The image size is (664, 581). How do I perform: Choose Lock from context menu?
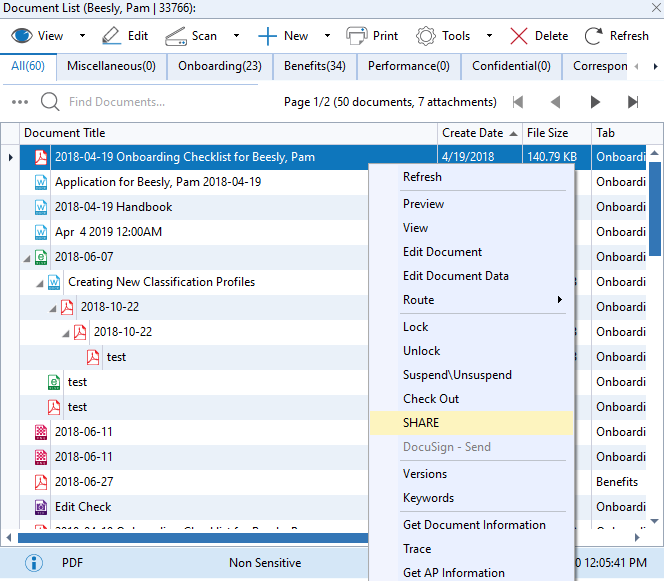pyautogui.click(x=471, y=326)
